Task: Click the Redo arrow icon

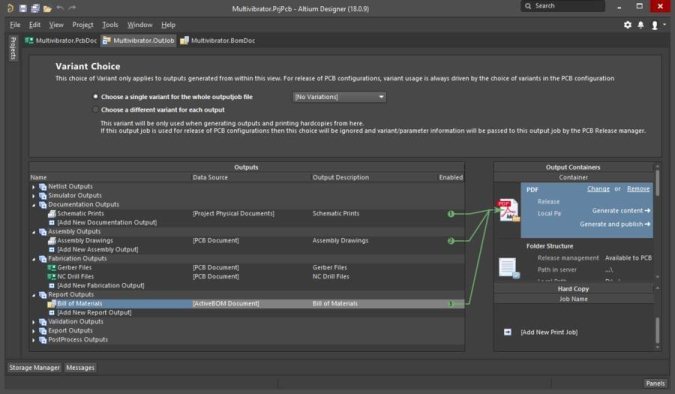Action: [72, 8]
